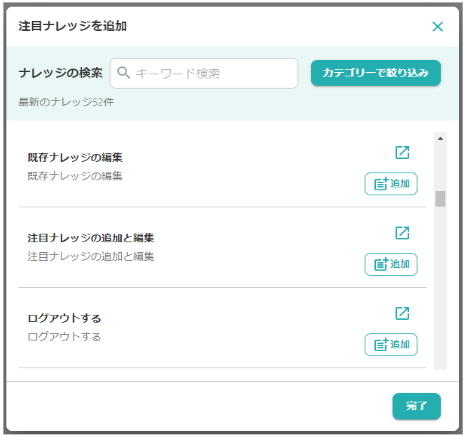Screen dimensions: 465x437
Task: Click the add-list icon on 既存ナレッジの編集 追加 button
Action: pos(381,183)
